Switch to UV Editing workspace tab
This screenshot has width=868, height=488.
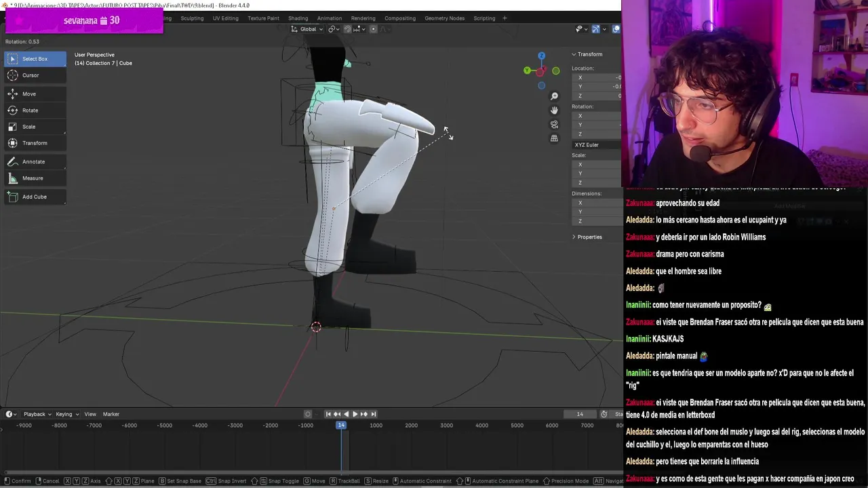226,18
